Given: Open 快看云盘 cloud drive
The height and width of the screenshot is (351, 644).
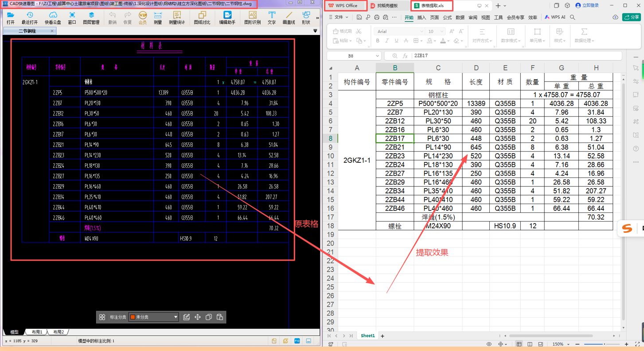Looking at the screenshot, I should [53, 18].
